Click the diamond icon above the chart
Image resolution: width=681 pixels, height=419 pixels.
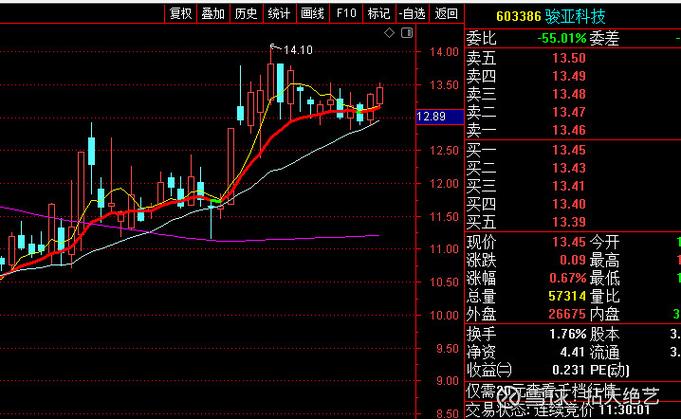click(389, 33)
